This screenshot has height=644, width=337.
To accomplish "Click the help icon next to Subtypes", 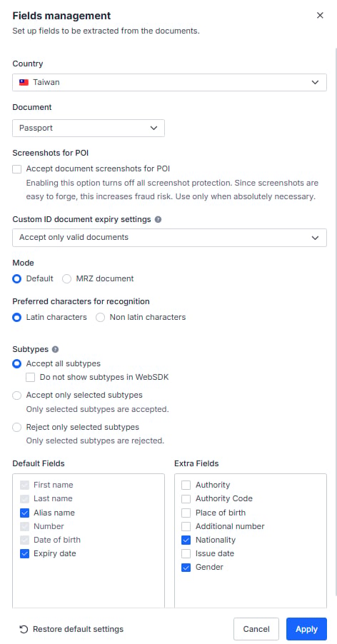I will (56, 350).
